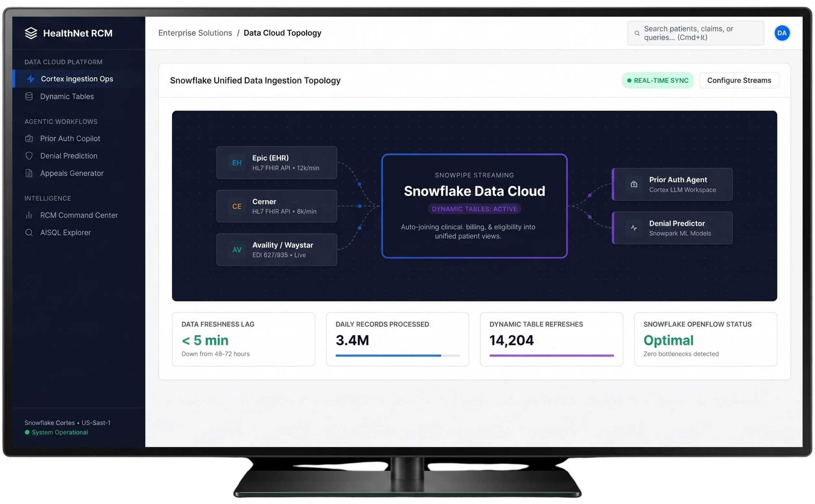Click the '14,204' refreshes value
Viewport: 815px width, 504px height.
pos(511,340)
